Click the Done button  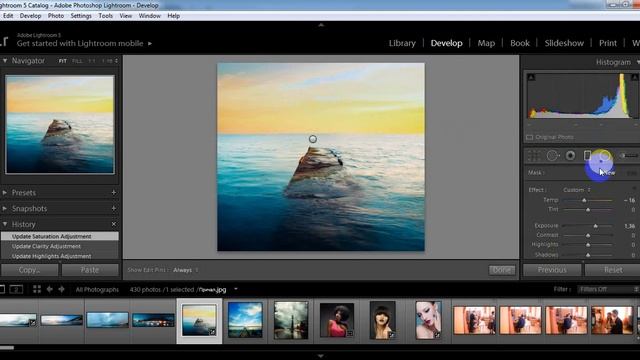[x=502, y=270]
